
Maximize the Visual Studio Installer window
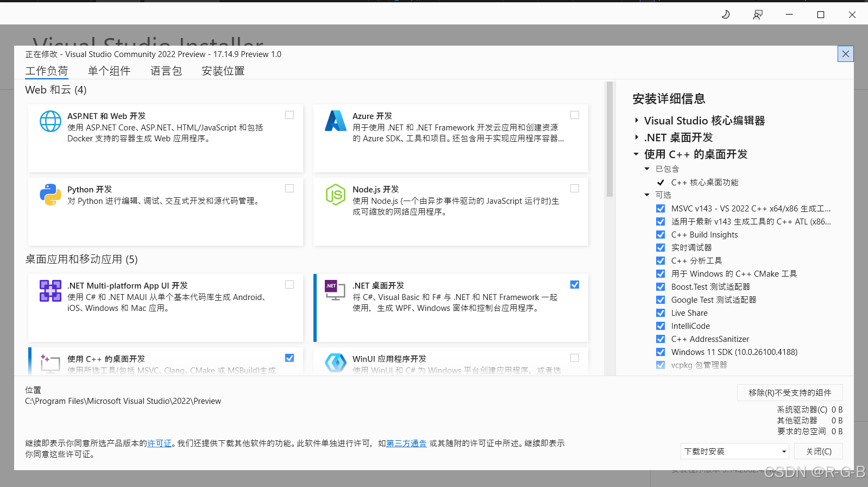coord(821,15)
